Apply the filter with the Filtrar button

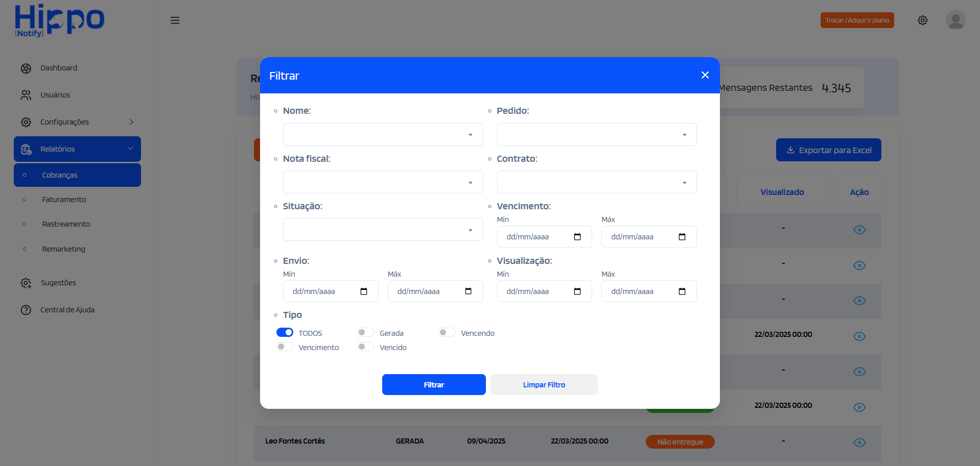pos(433,384)
